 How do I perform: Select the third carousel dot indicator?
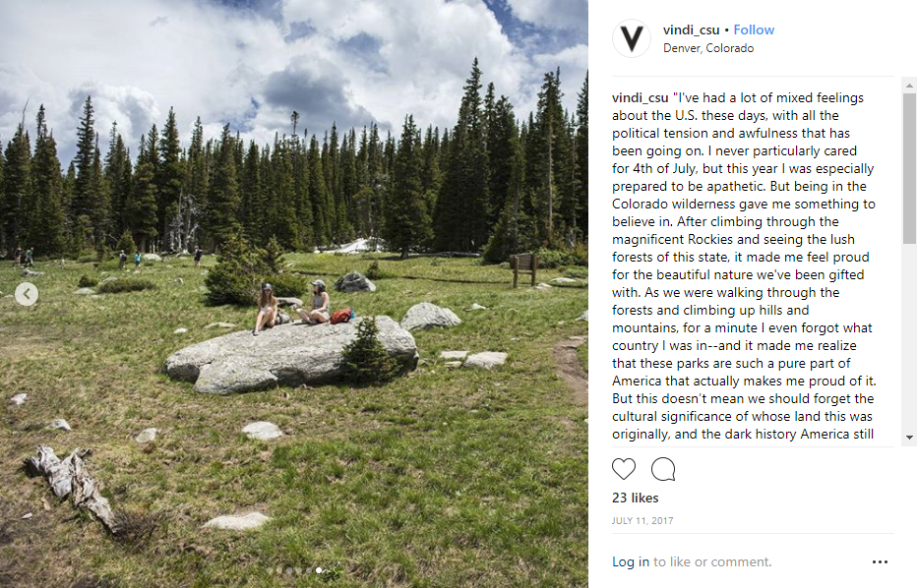pos(288,570)
